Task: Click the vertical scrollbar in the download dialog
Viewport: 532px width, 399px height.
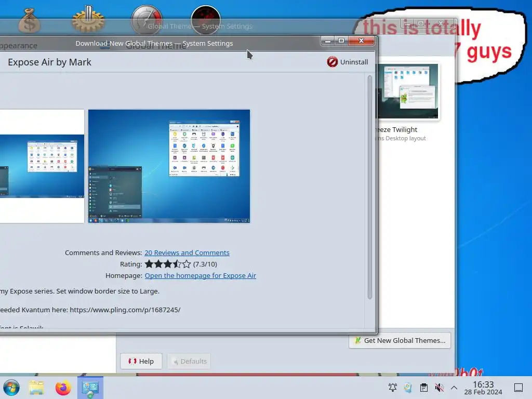Action: click(x=370, y=187)
